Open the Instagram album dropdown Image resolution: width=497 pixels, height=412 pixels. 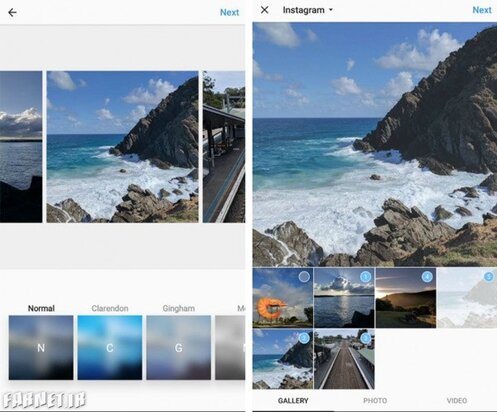point(307,10)
